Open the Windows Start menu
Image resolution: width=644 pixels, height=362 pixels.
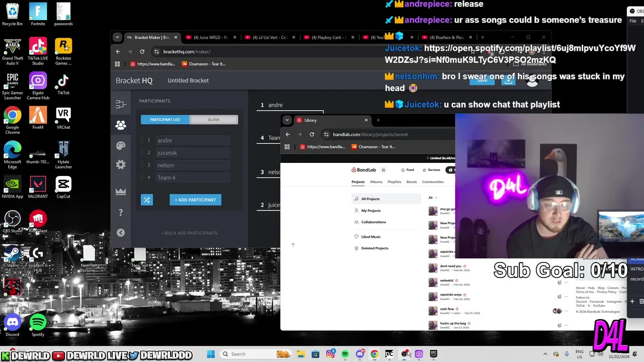point(211,354)
